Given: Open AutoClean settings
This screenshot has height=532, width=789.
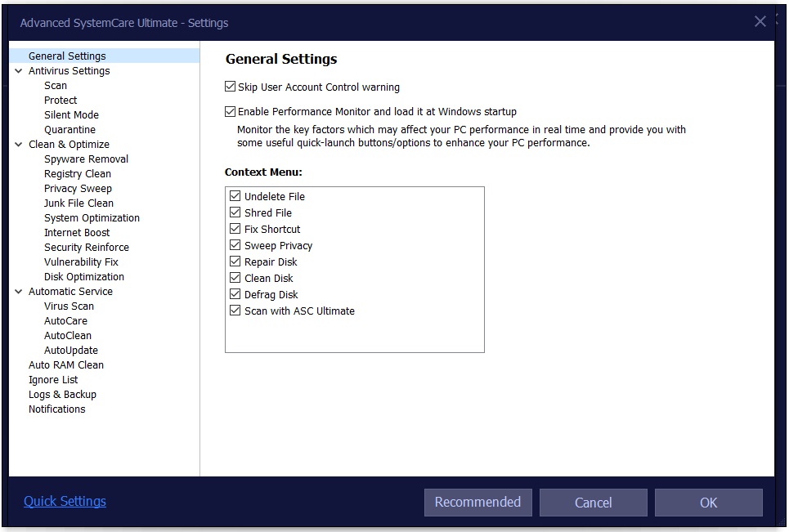Looking at the screenshot, I should (68, 335).
